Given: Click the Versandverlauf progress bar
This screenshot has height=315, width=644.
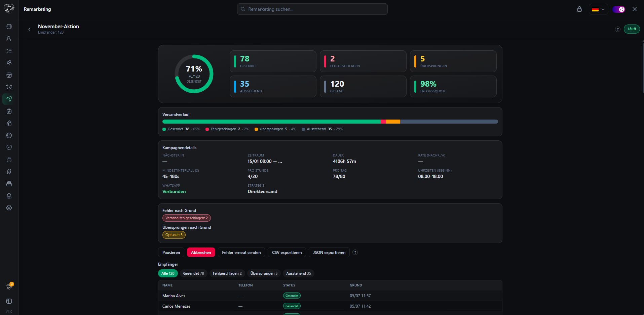Looking at the screenshot, I should tap(330, 122).
